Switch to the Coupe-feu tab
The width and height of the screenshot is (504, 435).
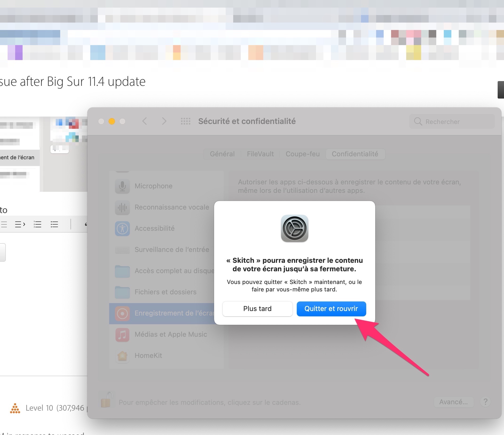(x=303, y=154)
